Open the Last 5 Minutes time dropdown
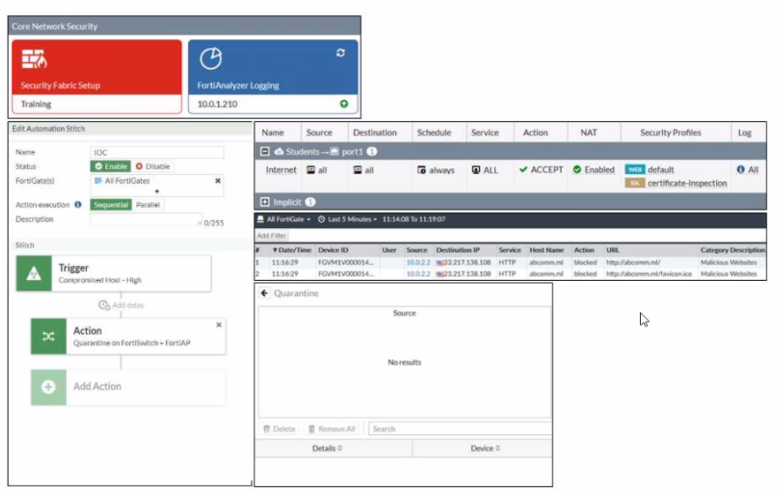 click(x=347, y=219)
